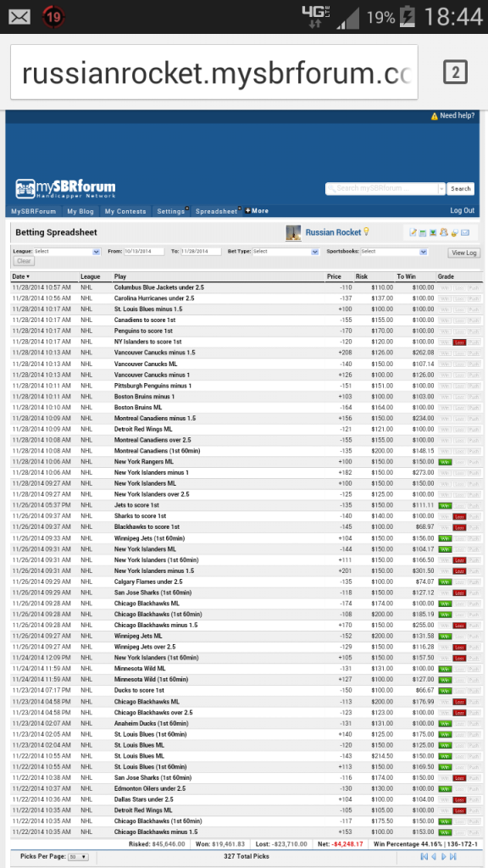
Task: Click the Log Out link
Action: tap(462, 210)
